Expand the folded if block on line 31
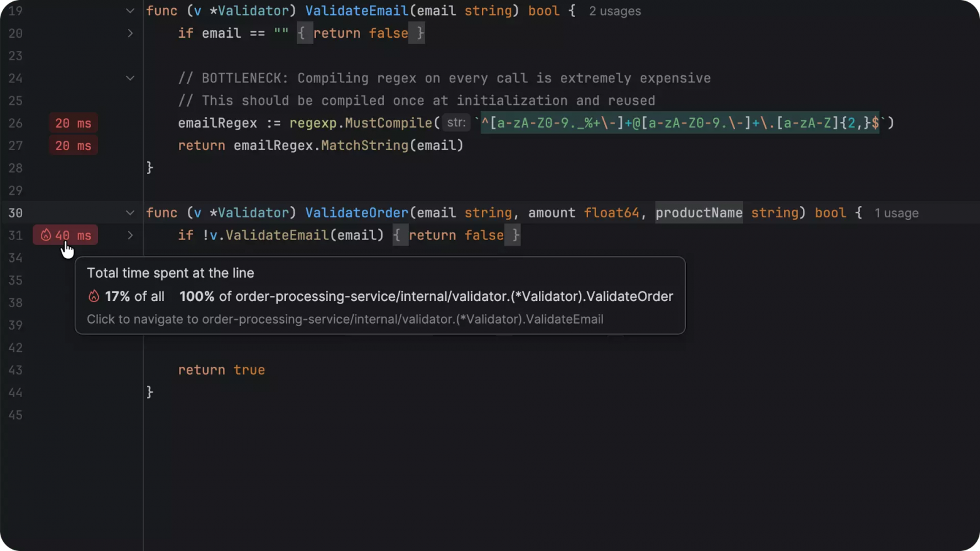Viewport: 980px width, 551px height. pyautogui.click(x=130, y=235)
